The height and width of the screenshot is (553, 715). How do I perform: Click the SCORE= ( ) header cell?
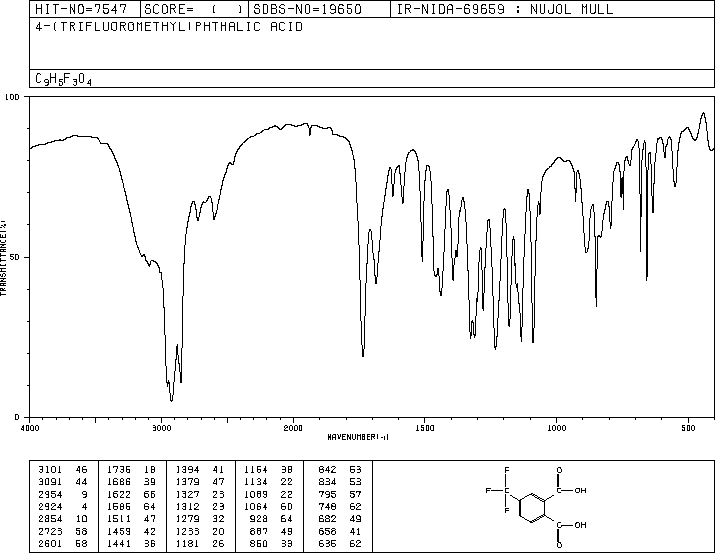[x=194, y=9]
